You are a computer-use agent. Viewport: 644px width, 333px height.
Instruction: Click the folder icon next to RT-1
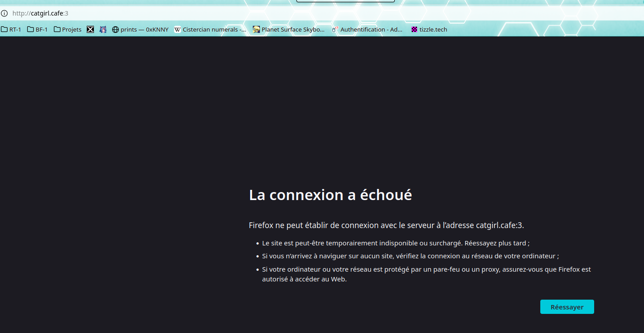pos(4,30)
